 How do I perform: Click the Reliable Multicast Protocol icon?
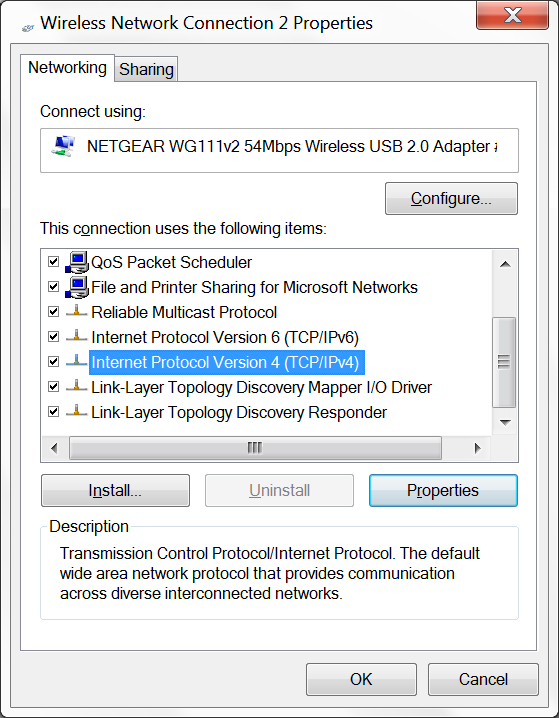76,312
